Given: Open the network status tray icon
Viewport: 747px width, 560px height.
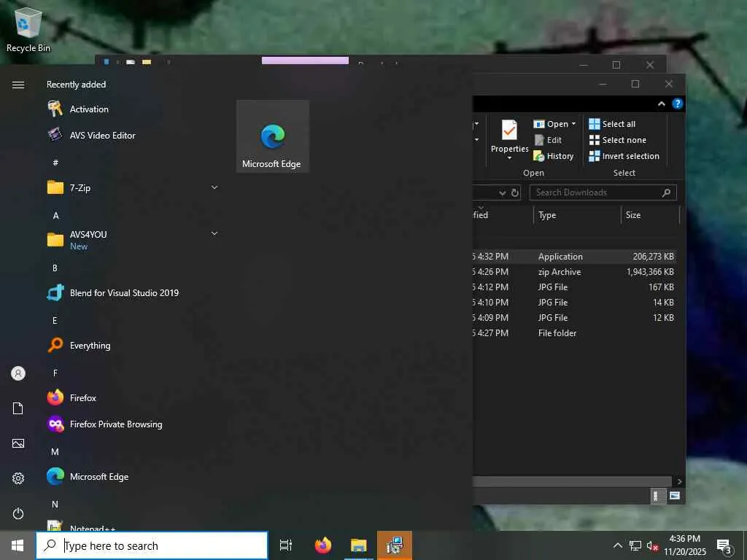Looking at the screenshot, I should click(x=635, y=545).
